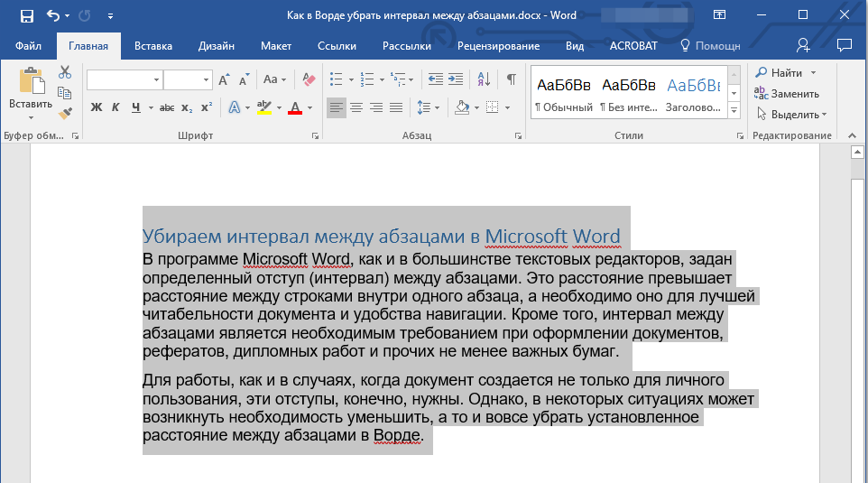This screenshot has height=483, width=868.
Task: Open the font size dropdown
Action: coord(205,79)
